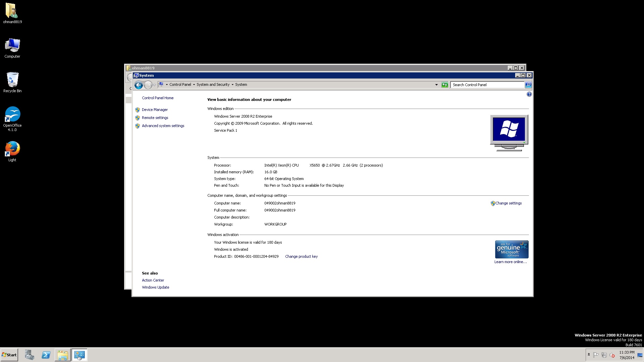Open Control Panel Home link
644x362 pixels.
[x=158, y=98]
